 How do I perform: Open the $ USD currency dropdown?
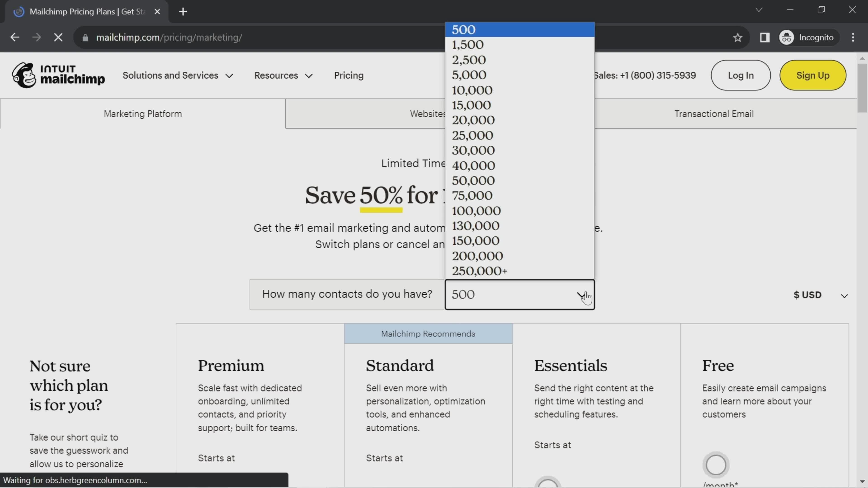pyautogui.click(x=821, y=295)
